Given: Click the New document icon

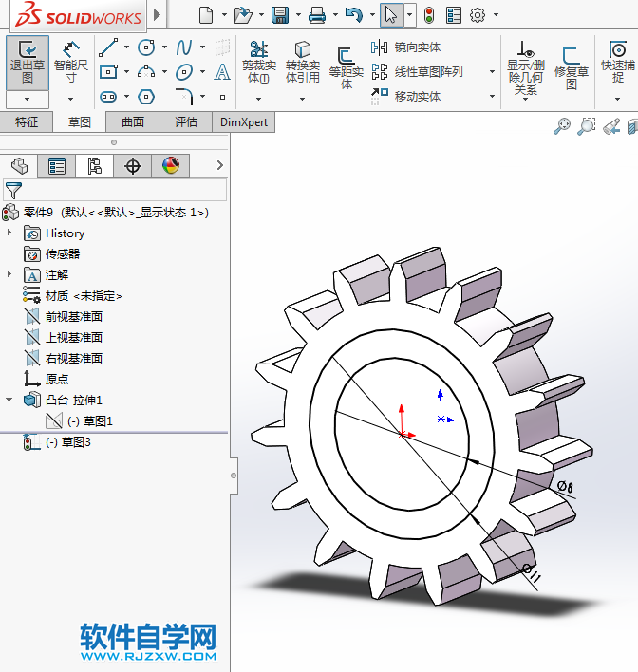Looking at the screenshot, I should tap(206, 15).
